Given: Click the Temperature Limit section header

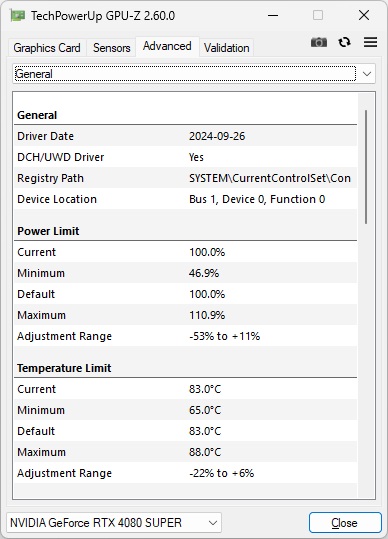Looking at the screenshot, I should [x=64, y=368].
